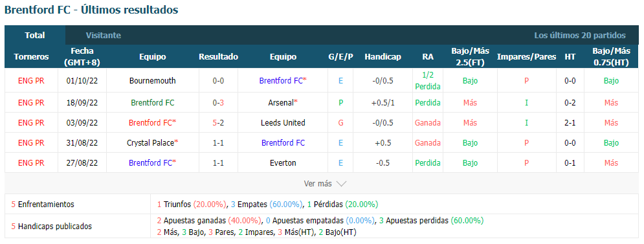Open the 0-0 Bournemouth match result

pos(219,80)
